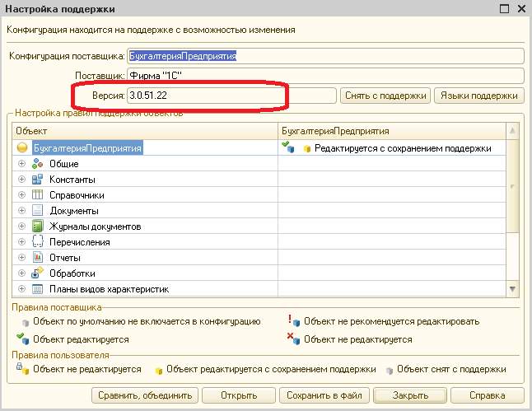Click 'Редактируется с сохранением поддержки' cell
Image resolution: width=532 pixels, height=411 pixels.
[392, 148]
